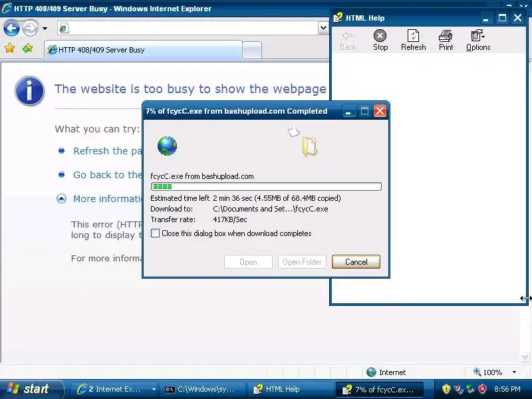The image size is (532, 399).
Task: Click the 100% zoom level button
Action: (x=488, y=372)
